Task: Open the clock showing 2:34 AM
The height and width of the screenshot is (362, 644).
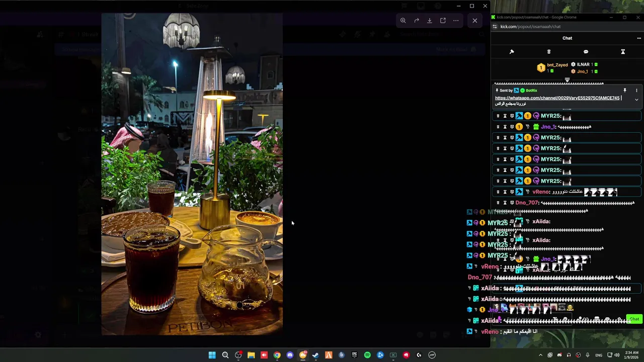Action: point(631,355)
